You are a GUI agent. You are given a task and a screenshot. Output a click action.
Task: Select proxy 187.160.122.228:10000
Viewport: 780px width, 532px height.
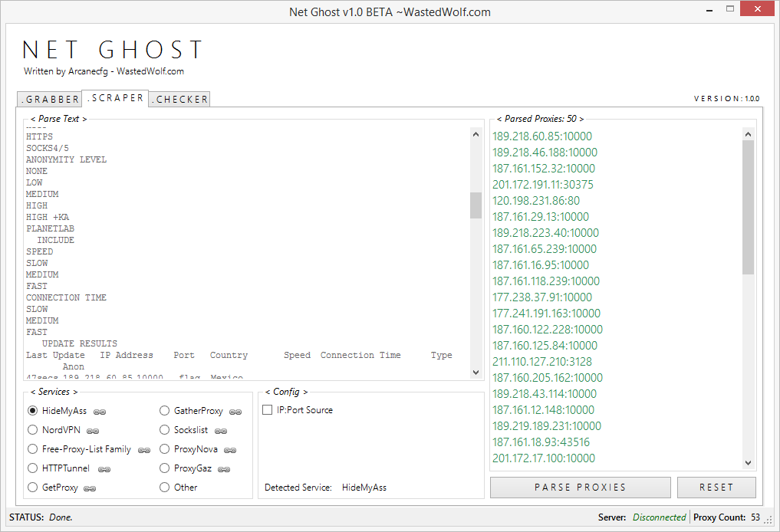coord(548,329)
